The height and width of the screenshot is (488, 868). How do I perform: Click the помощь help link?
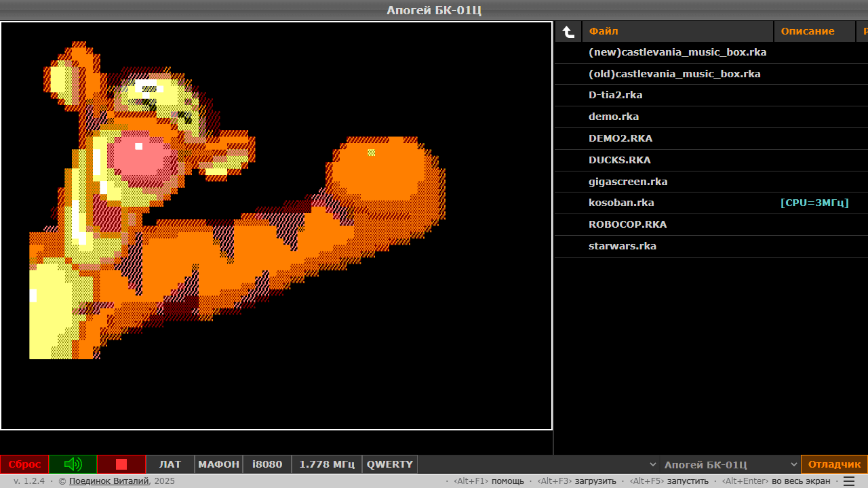point(508,481)
